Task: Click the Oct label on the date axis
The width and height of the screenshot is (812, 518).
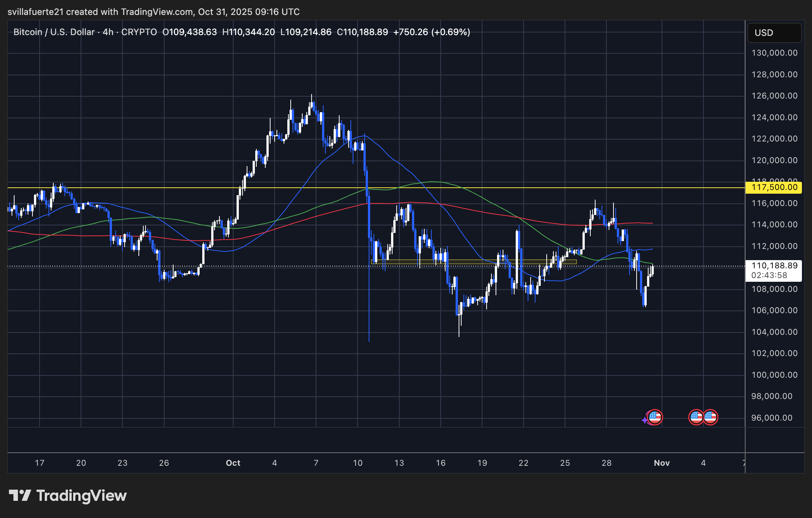Action: 233,463
